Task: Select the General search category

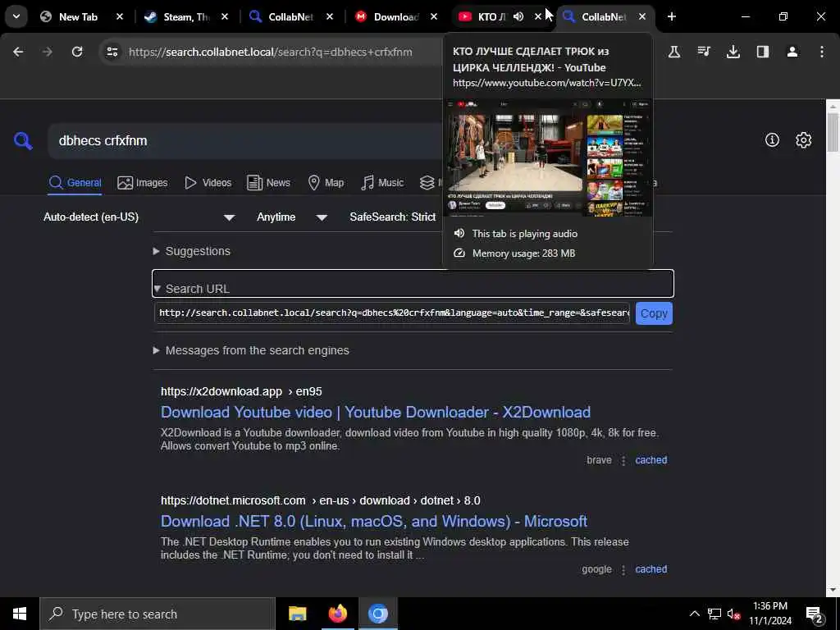Action: pyautogui.click(x=75, y=183)
